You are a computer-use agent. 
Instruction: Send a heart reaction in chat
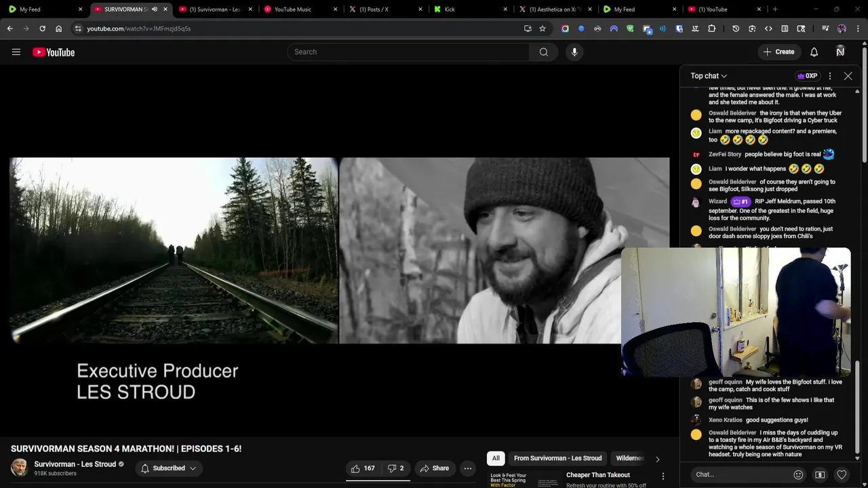coord(842,474)
